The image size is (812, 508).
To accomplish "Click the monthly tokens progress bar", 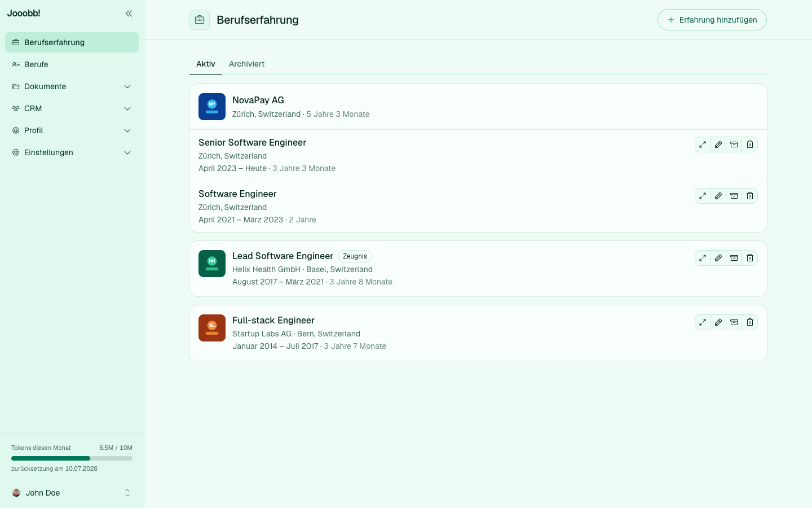I will pos(72,458).
